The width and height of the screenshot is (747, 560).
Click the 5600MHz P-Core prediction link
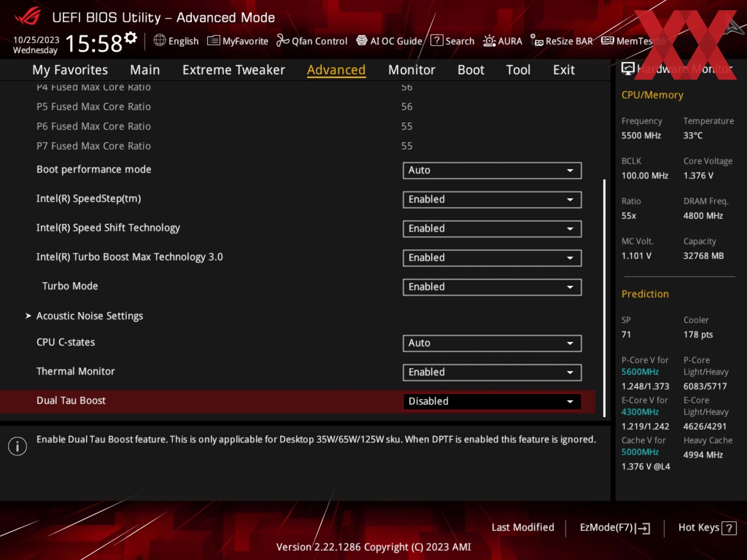pos(640,372)
